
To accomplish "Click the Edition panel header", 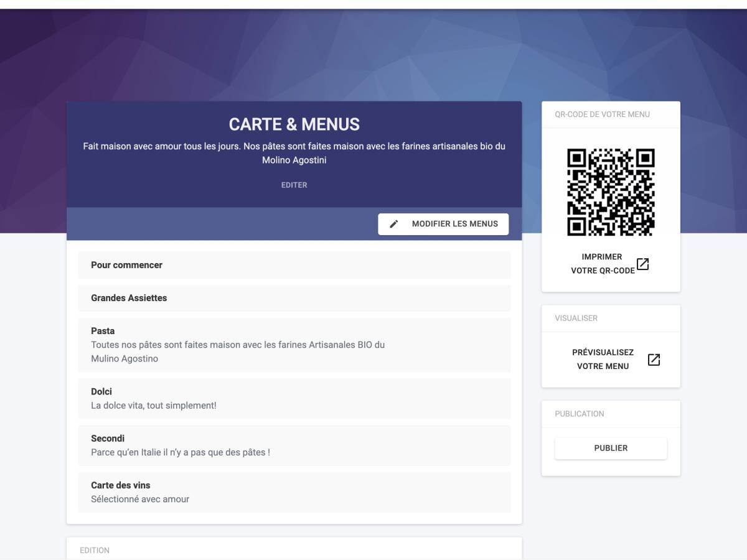I will (95, 551).
